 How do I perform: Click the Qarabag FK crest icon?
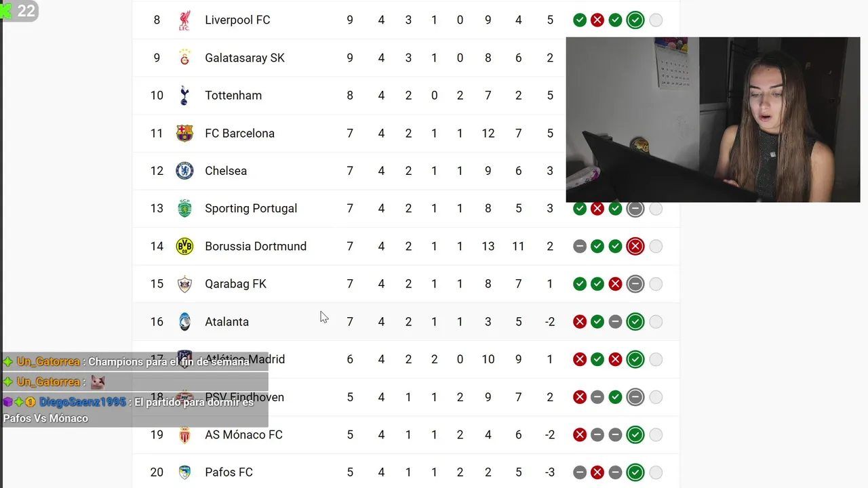click(184, 284)
